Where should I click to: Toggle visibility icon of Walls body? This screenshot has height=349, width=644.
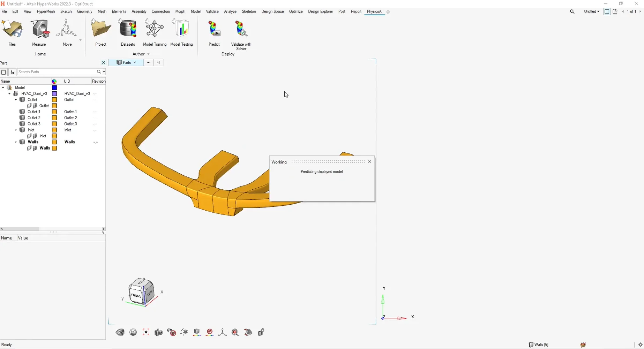pos(29,148)
